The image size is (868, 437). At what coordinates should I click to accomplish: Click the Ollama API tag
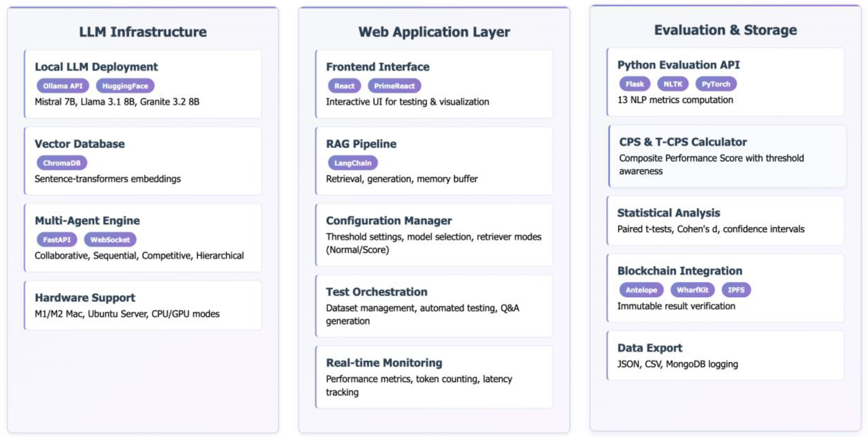click(63, 86)
